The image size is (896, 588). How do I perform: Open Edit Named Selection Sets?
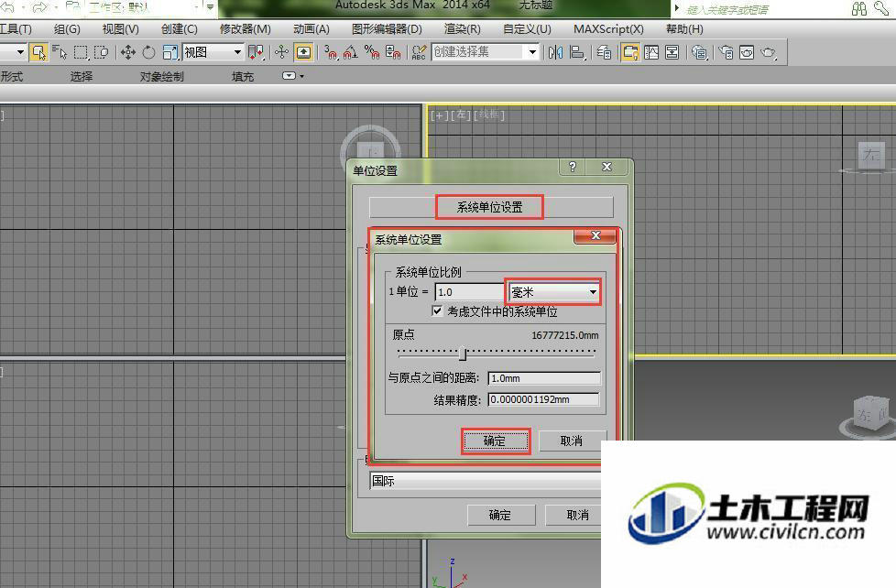[419, 52]
